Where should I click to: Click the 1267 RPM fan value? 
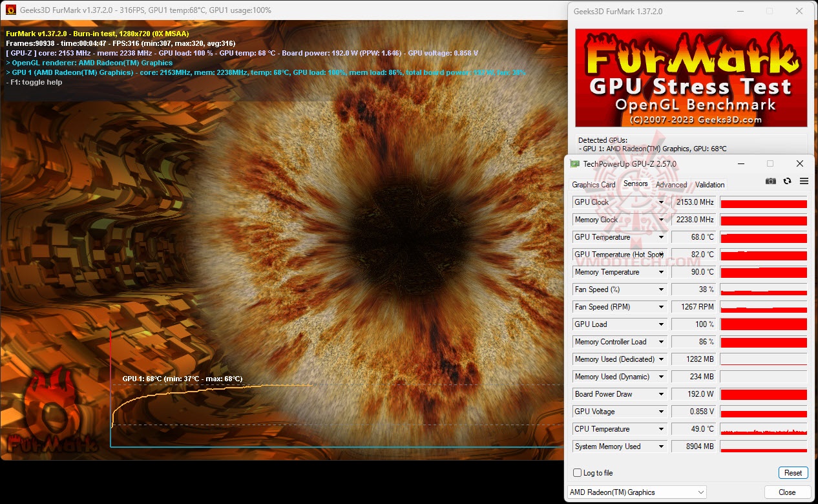[x=693, y=307]
